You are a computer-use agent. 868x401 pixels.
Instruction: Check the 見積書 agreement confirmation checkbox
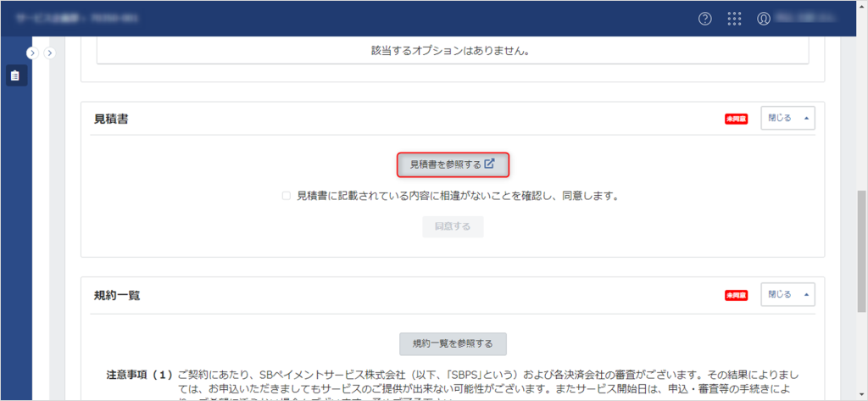(287, 196)
